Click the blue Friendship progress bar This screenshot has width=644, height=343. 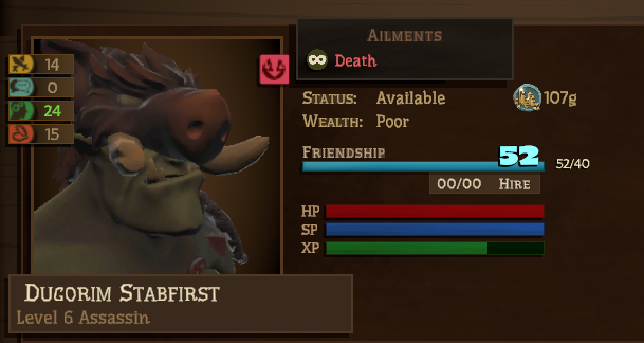point(423,166)
